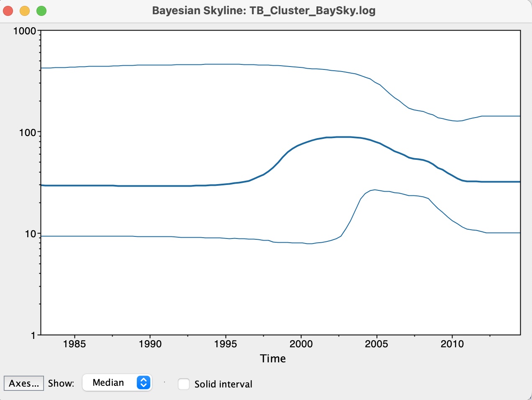Click the 100 label on the y-axis
532x400 pixels.
28,133
